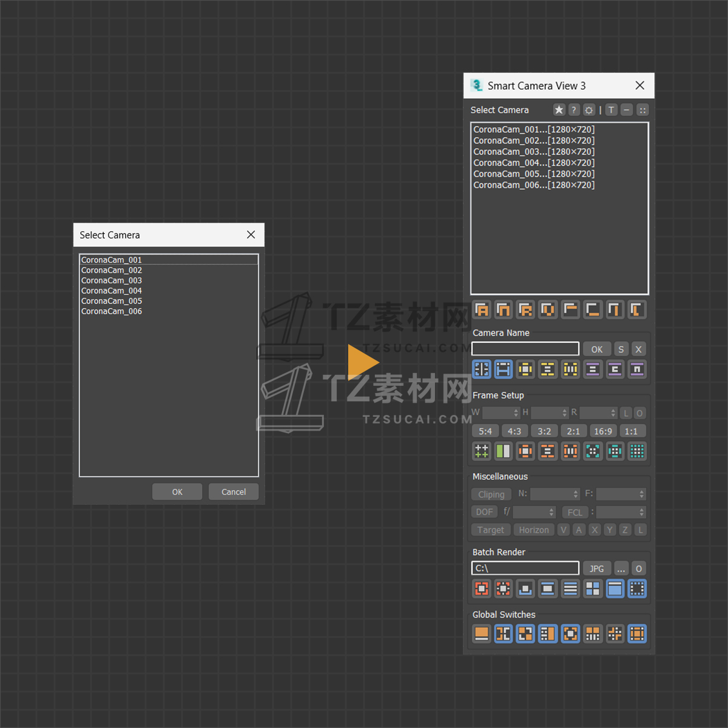The image size is (728, 728).
Task: Toggle the blue dashed vertical-split icon under Camera Name
Action: (x=482, y=369)
